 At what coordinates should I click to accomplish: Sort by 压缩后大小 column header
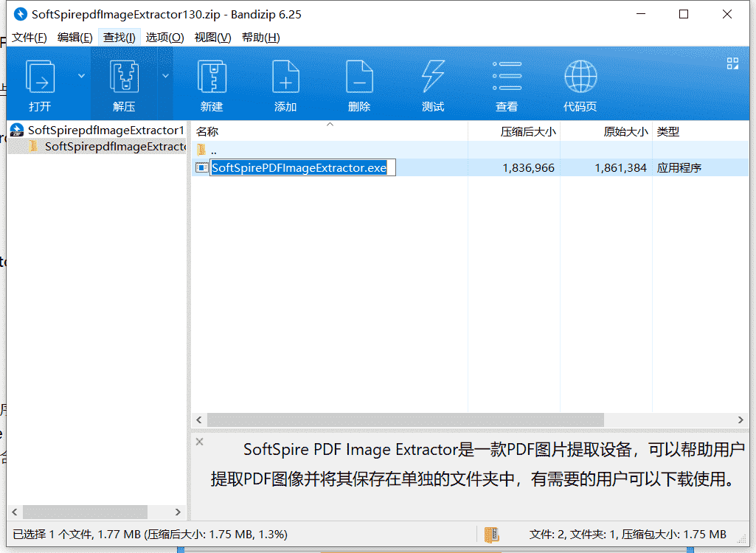point(514,131)
